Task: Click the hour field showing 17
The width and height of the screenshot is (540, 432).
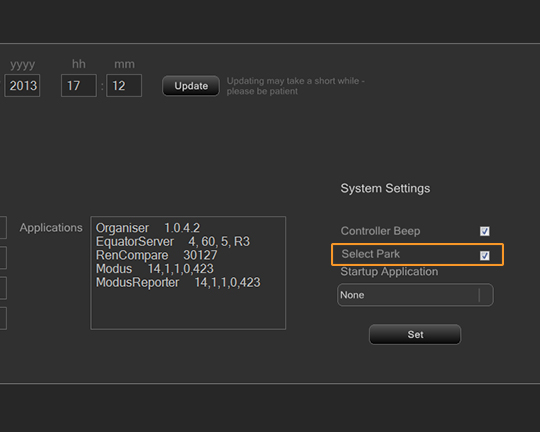Action: tap(79, 85)
